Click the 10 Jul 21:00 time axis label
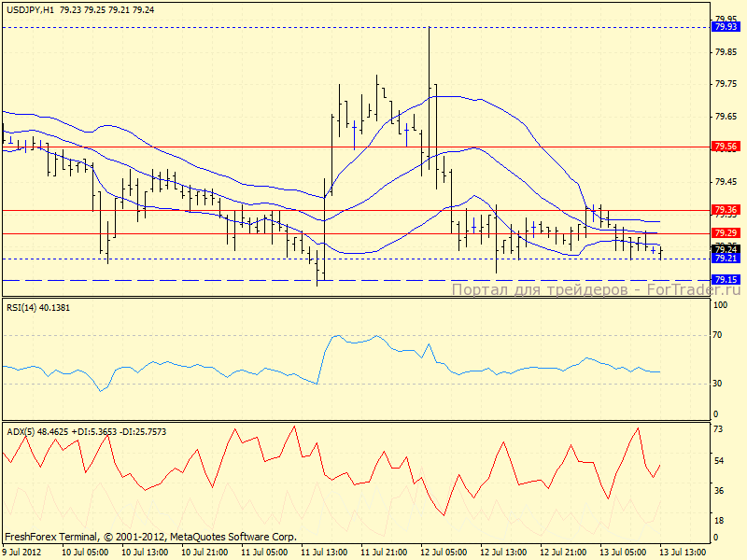The width and height of the screenshot is (747, 560). 204,553
